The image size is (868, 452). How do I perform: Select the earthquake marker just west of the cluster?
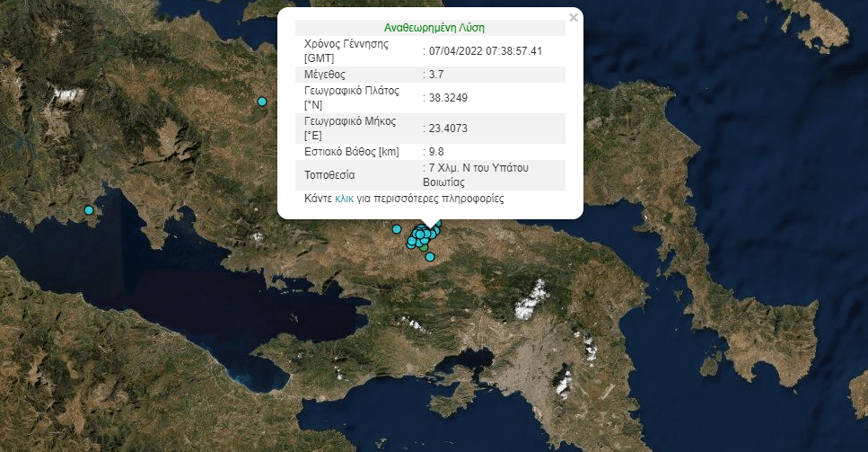pos(397,229)
